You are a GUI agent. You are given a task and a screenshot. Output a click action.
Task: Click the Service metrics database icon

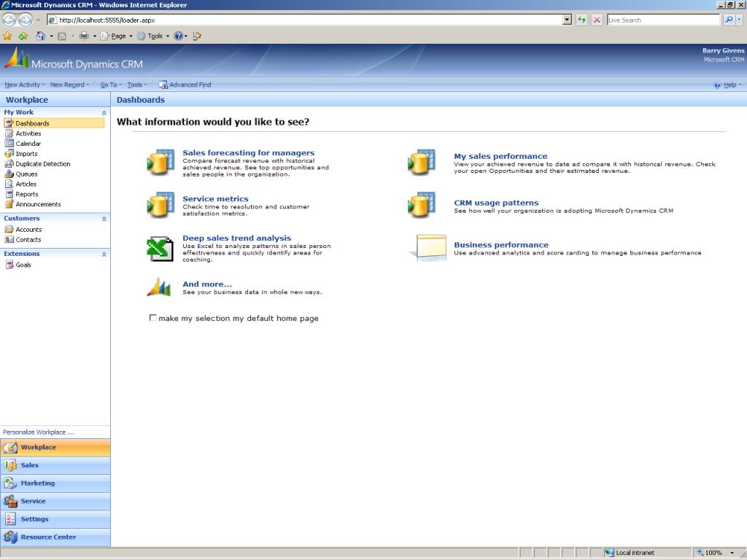point(160,205)
